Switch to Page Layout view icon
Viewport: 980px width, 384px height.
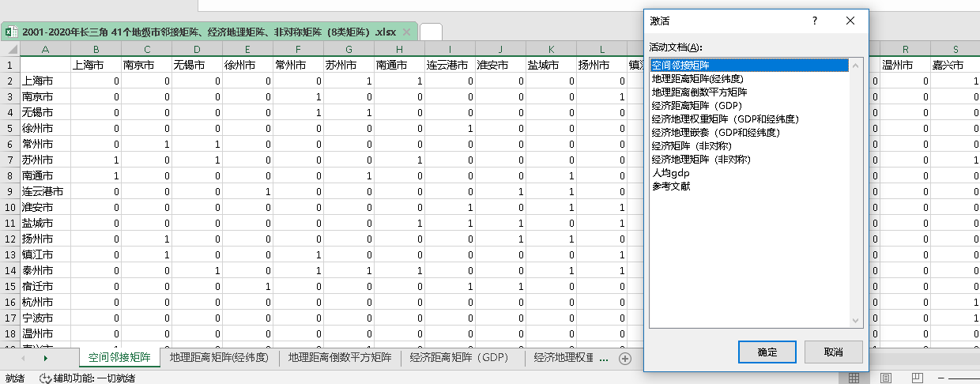(886, 378)
